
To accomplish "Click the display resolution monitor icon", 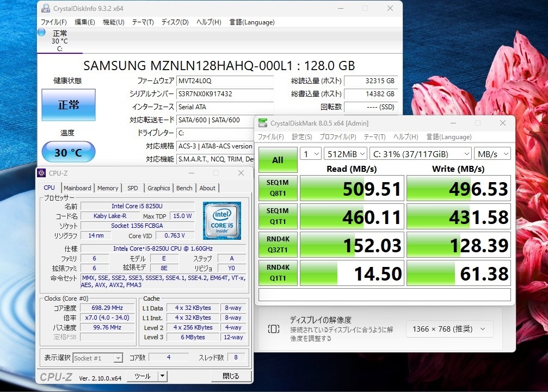I will pyautogui.click(x=274, y=329).
